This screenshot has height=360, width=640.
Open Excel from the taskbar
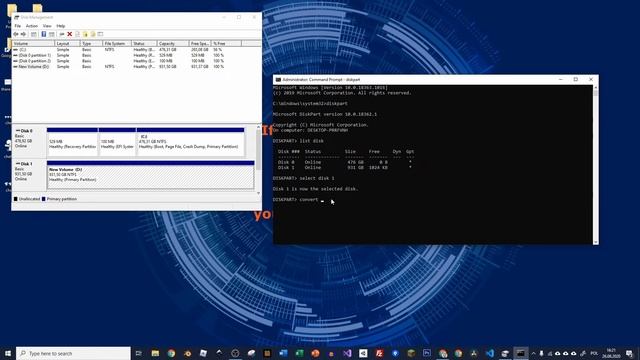tap(299, 353)
